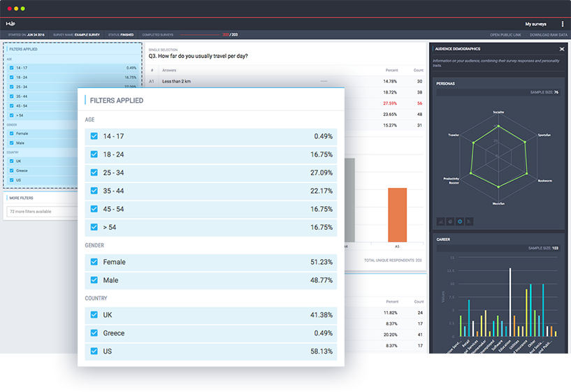Toggle the 25 - 34 age checkbox
Image resolution: width=571 pixels, height=392 pixels.
(94, 173)
